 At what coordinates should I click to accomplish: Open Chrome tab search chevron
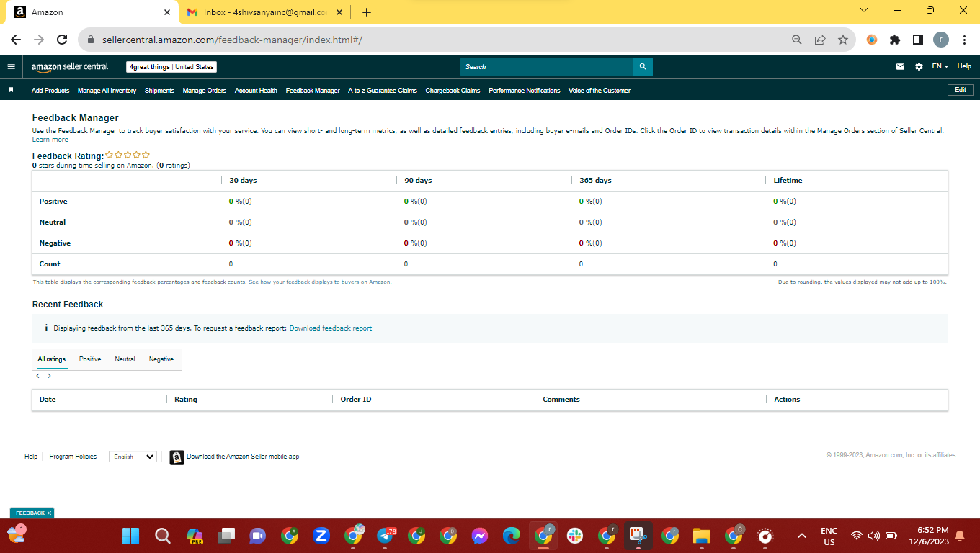pyautogui.click(x=864, y=11)
